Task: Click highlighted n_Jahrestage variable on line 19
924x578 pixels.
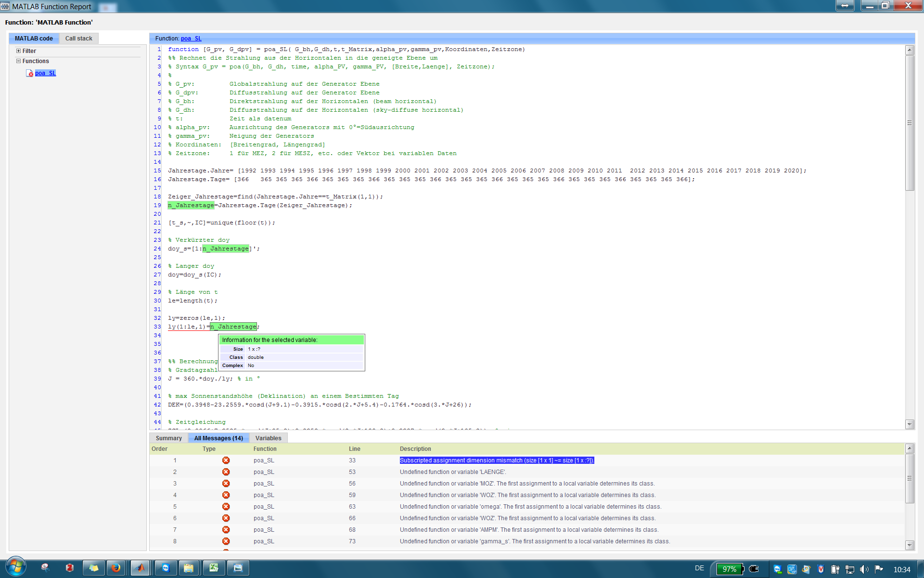Action: click(191, 205)
